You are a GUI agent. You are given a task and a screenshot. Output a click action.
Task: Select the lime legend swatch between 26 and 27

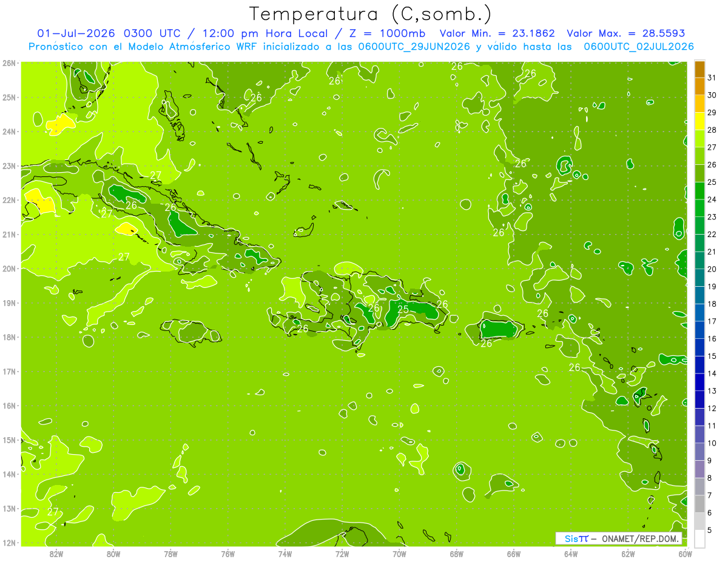699,156
